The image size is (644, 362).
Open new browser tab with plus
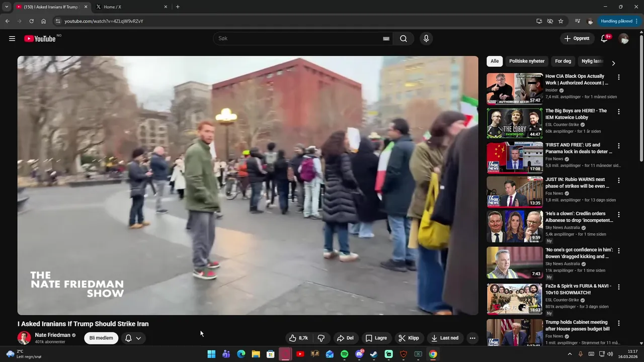(178, 7)
